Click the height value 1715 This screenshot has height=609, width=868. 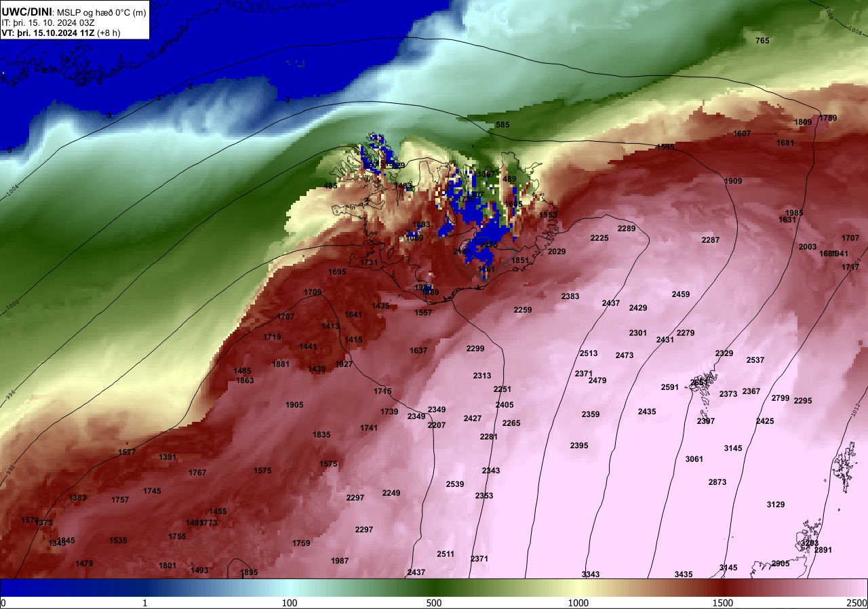pyautogui.click(x=382, y=391)
